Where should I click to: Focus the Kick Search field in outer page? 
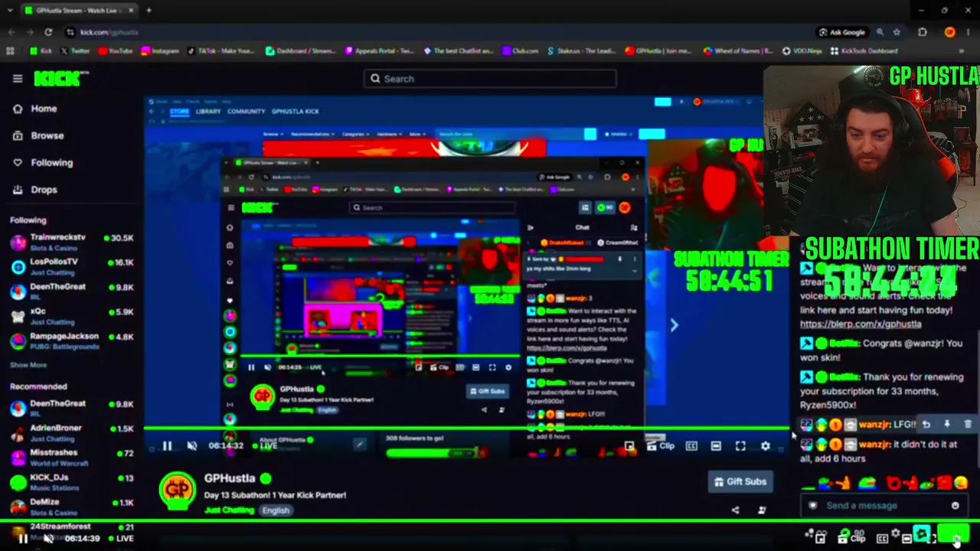[x=490, y=78]
